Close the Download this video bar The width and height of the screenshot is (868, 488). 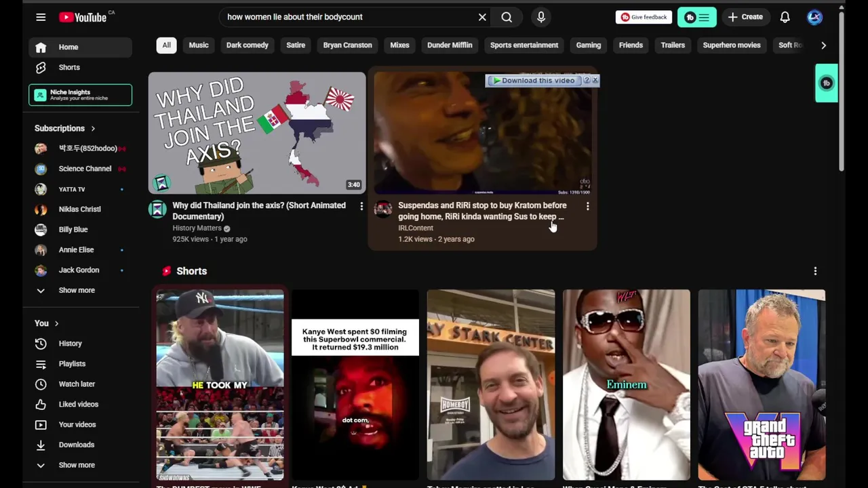[595, 80]
